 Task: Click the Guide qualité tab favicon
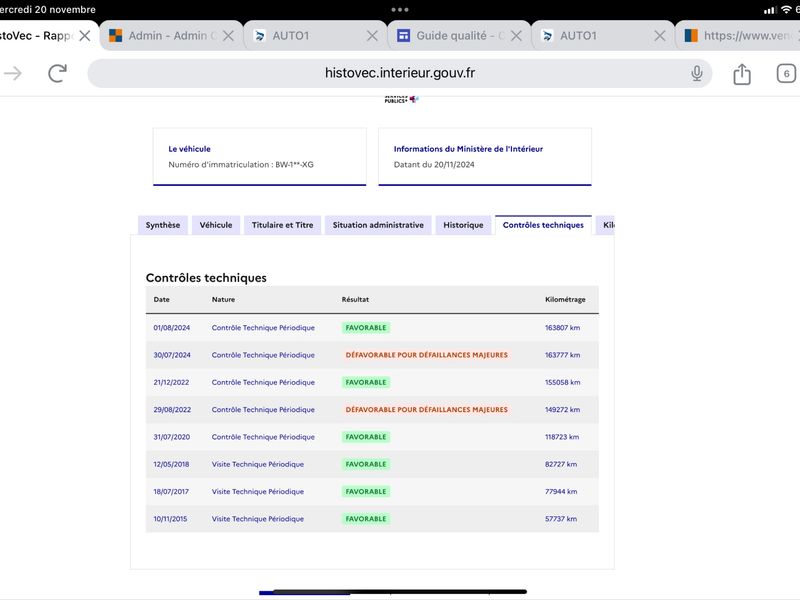[x=404, y=36]
